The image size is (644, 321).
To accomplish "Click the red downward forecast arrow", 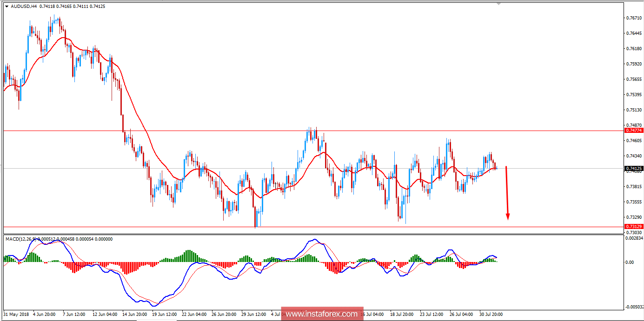I will [507, 193].
